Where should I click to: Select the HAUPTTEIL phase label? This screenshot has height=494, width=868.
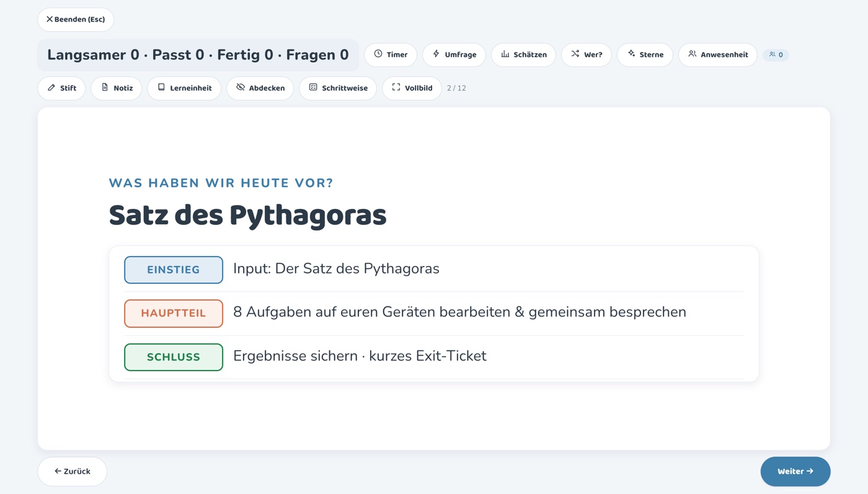point(174,314)
